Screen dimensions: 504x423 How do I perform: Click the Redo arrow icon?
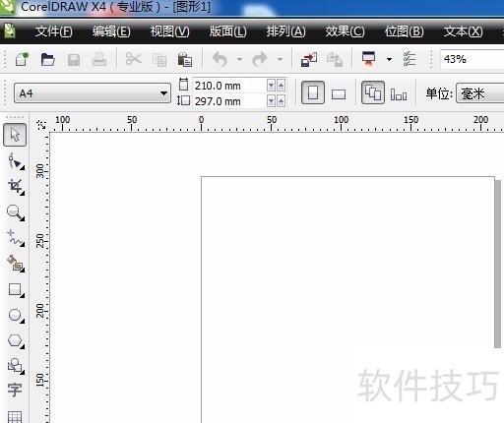[260, 59]
